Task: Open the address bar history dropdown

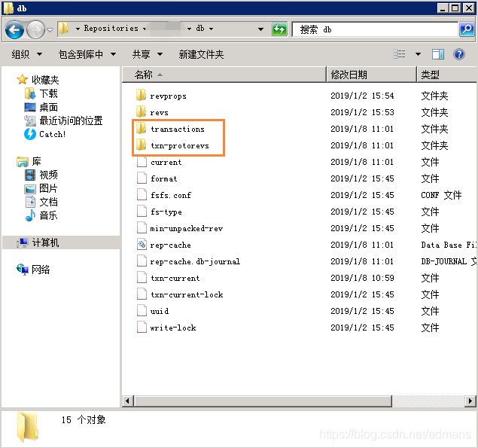Action: (x=260, y=29)
